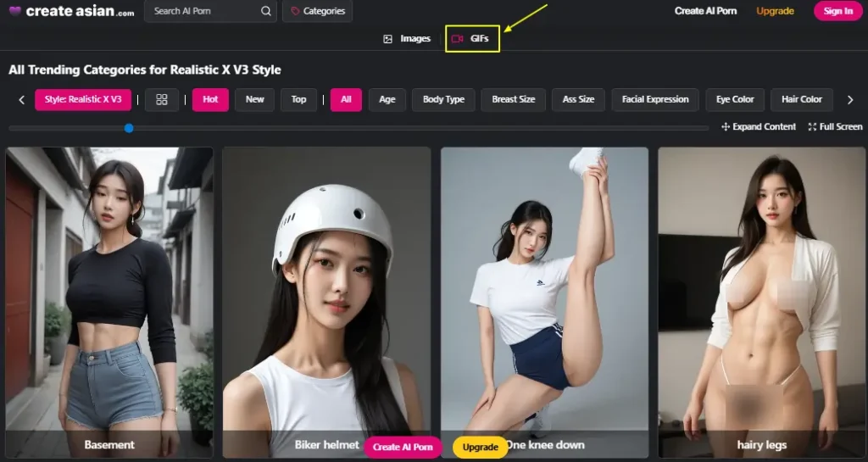Open the Hair Color filter
This screenshot has width=868, height=462.
click(x=802, y=99)
